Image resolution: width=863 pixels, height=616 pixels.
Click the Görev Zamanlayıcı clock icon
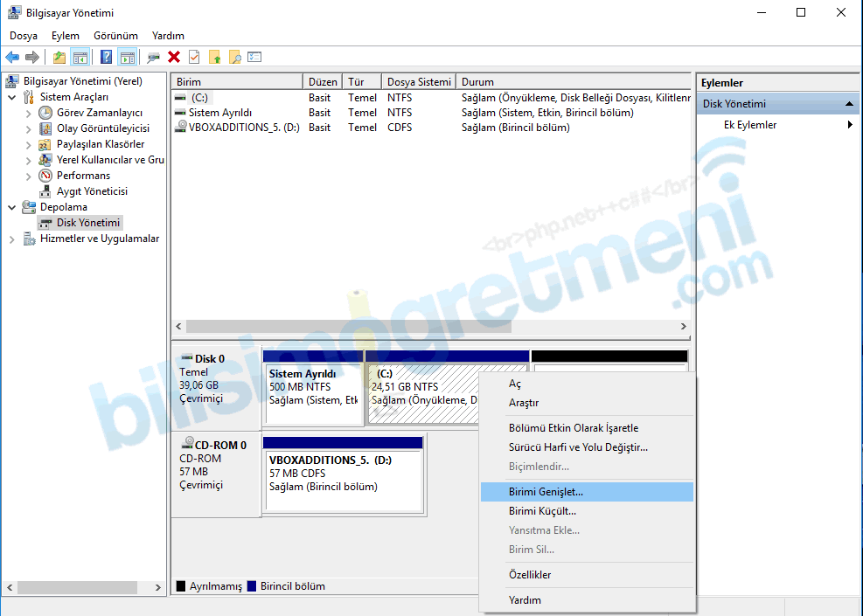coord(46,113)
